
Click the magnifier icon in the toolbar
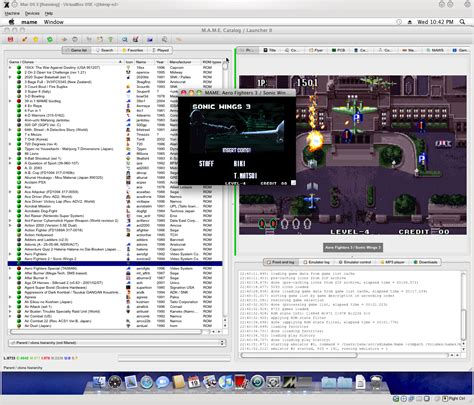coord(124,39)
